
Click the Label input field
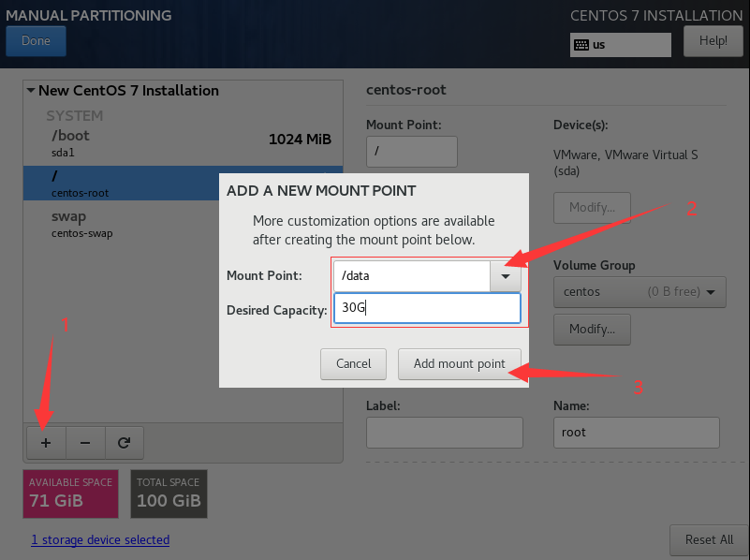click(445, 433)
